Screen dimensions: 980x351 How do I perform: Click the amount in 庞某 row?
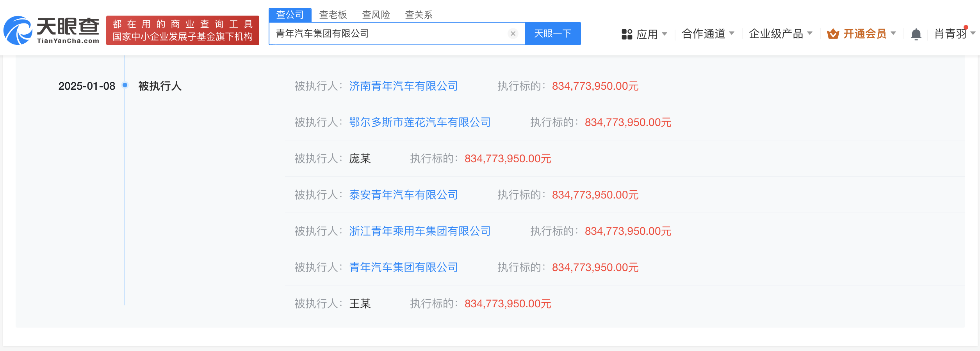(x=508, y=159)
